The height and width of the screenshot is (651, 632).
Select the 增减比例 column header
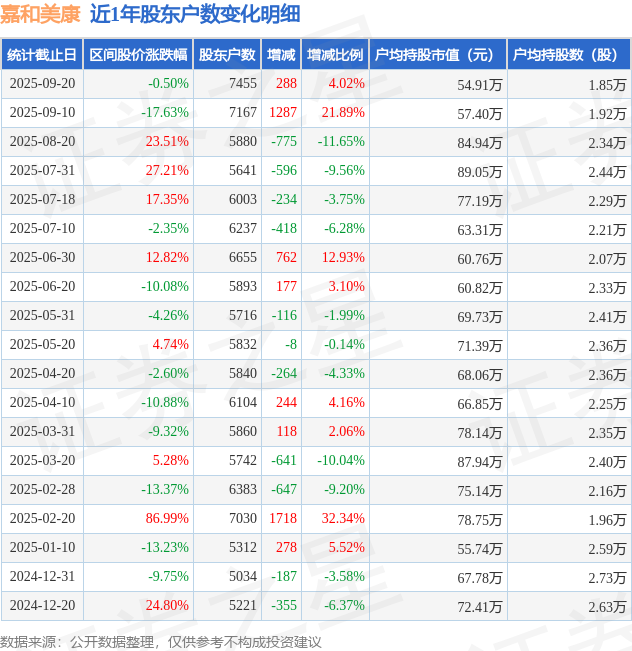click(335, 55)
